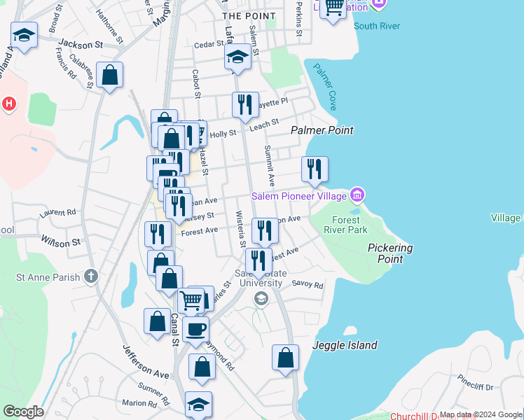Screen dimensions: 524x420
Task: Click the restaurant marker near Lafayette Pl
Action: coord(245,104)
